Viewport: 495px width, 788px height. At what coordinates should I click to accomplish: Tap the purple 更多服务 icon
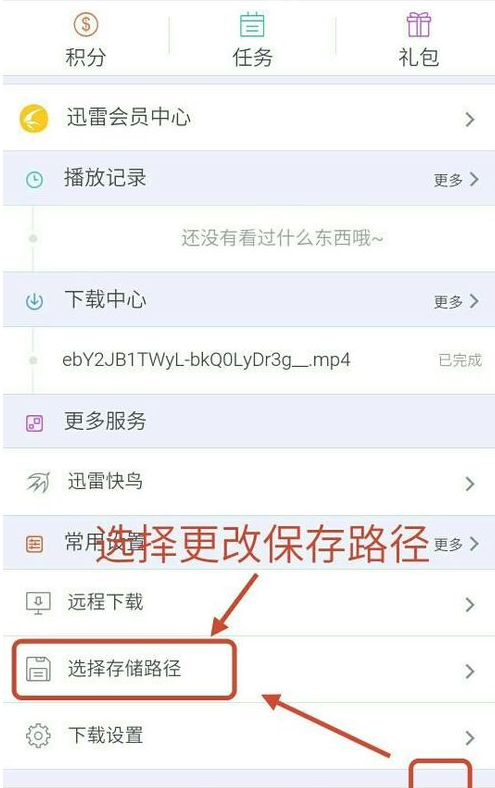pos(34,423)
